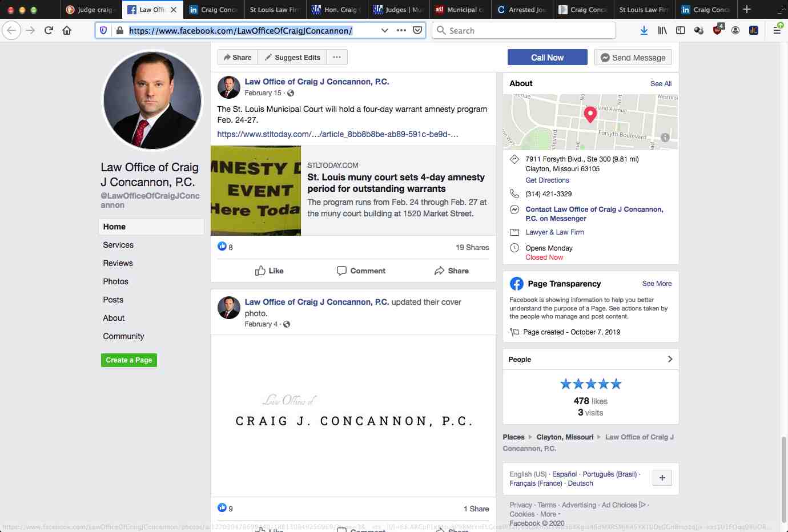Open more page options ellipsis
Viewport: 788px width, 532px height.
(337, 57)
